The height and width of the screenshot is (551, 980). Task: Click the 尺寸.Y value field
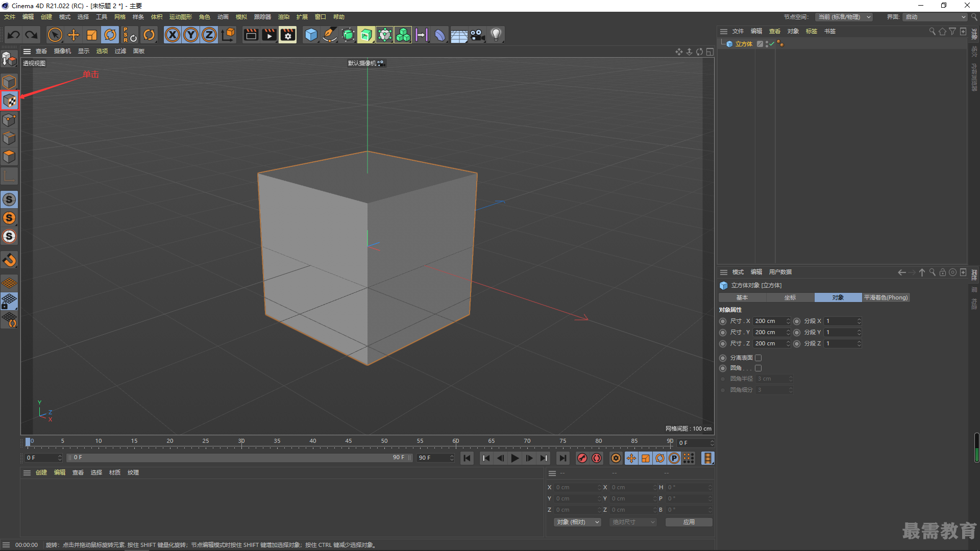[x=770, y=332]
